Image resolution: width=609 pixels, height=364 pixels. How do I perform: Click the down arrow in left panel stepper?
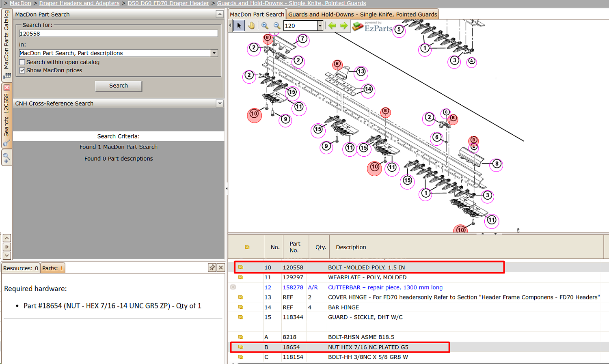(x=7, y=255)
